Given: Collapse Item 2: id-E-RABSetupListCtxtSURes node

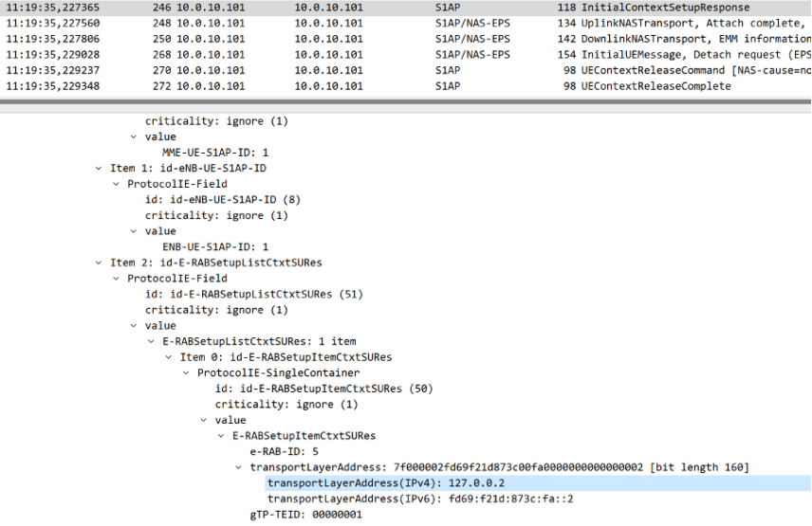Looking at the screenshot, I should point(100,263).
